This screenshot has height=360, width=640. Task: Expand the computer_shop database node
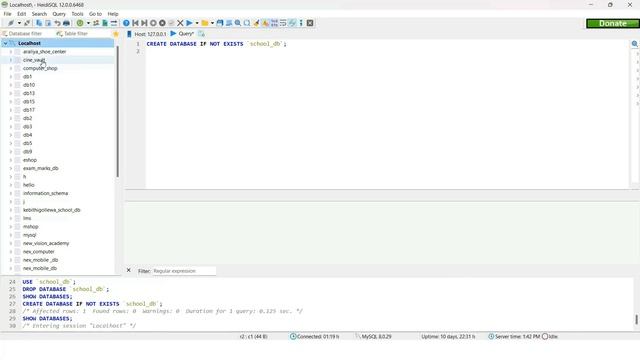(11, 69)
